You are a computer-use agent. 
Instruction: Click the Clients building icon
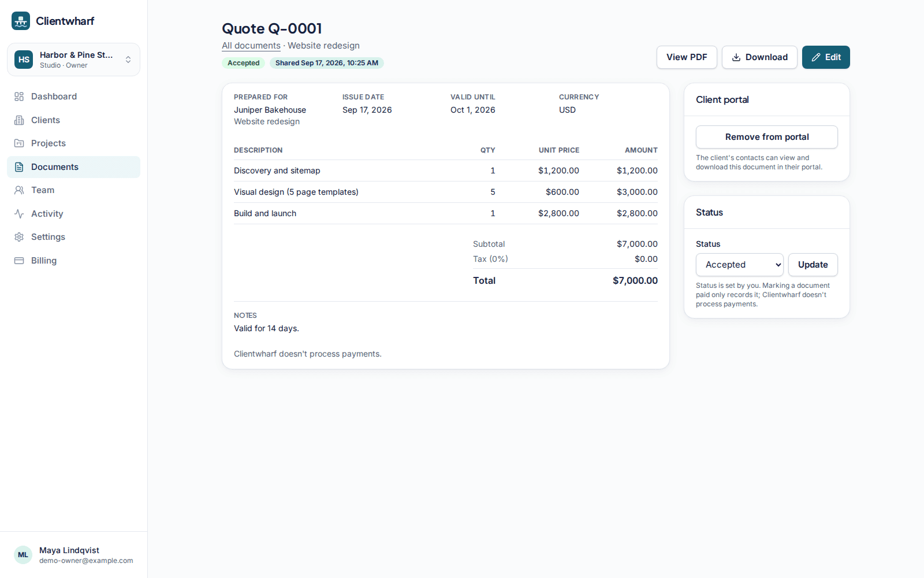tap(19, 120)
